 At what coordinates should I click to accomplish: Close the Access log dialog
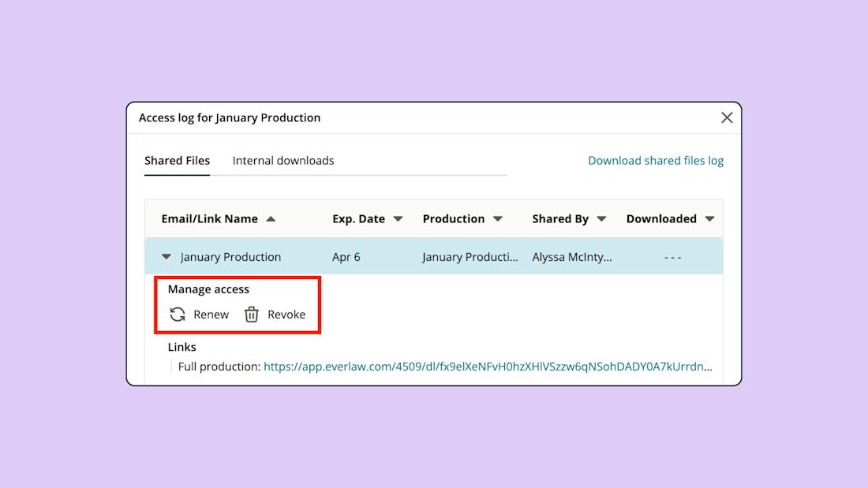[x=727, y=117]
